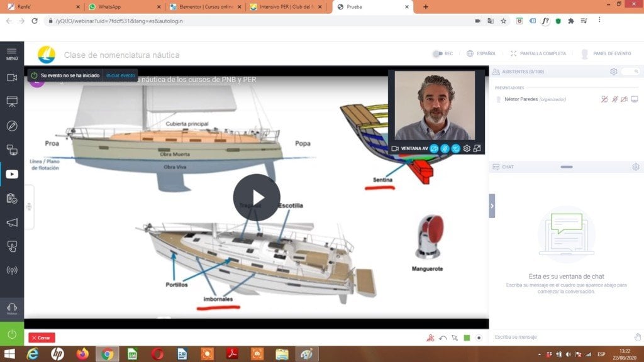This screenshot has height=362, width=644.
Task: Click the chat panel handle bar
Action: [x=567, y=167]
